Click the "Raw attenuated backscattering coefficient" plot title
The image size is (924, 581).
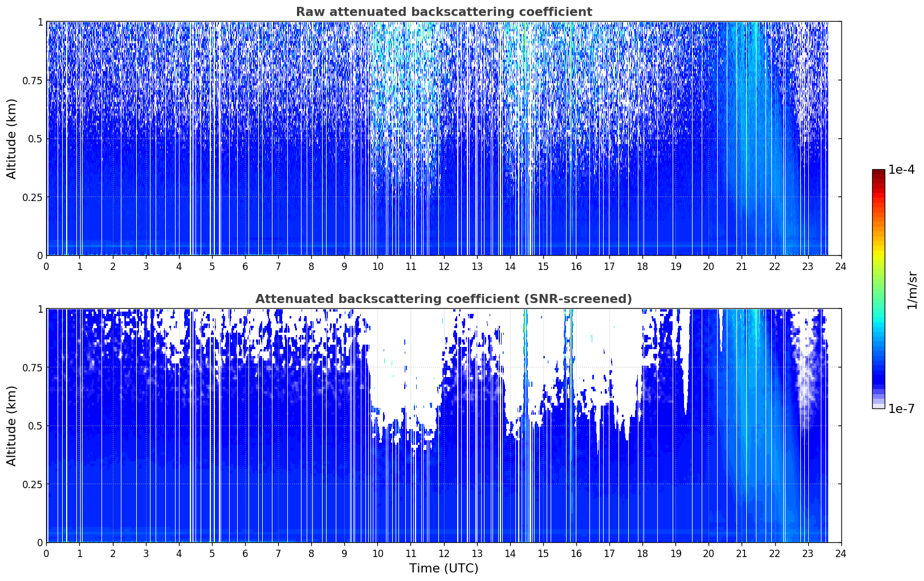443,12
